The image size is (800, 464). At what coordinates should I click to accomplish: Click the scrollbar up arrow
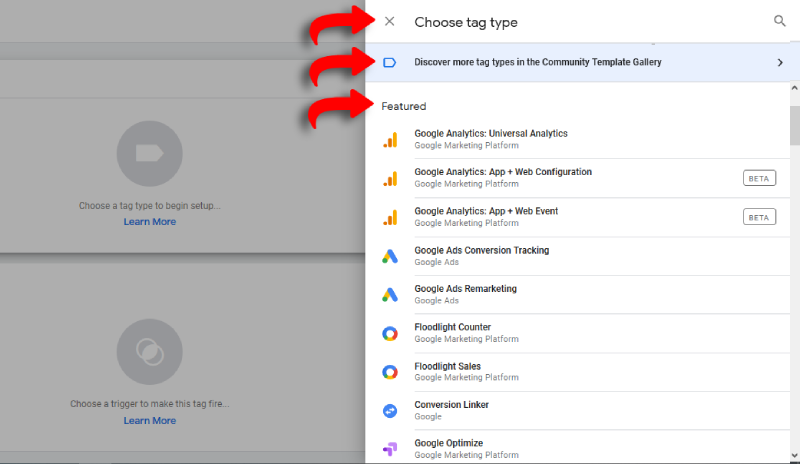(794, 88)
